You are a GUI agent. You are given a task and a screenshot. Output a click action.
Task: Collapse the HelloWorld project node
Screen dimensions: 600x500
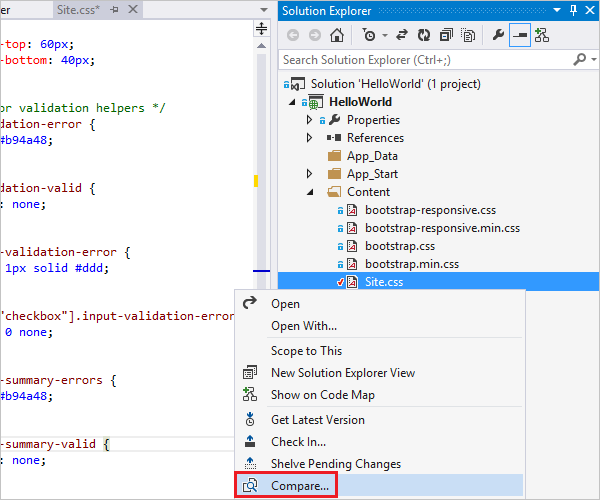[292, 102]
